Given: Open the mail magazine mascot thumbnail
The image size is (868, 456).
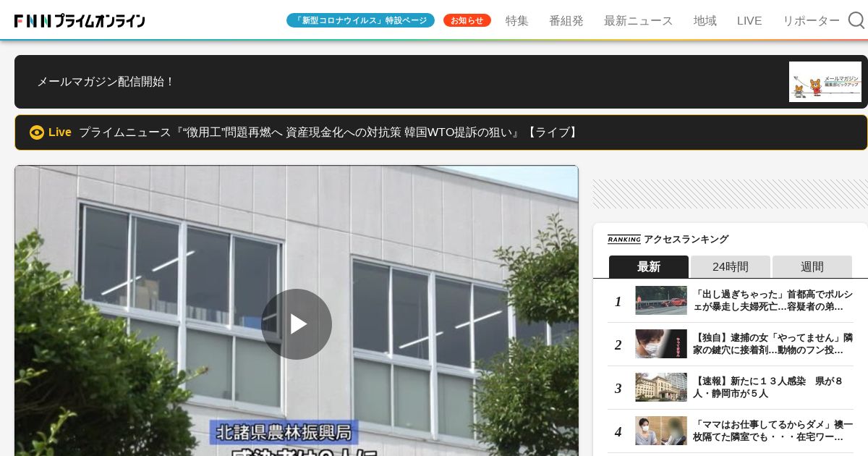Looking at the screenshot, I should [825, 82].
